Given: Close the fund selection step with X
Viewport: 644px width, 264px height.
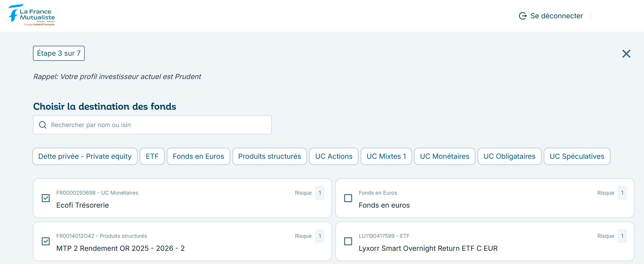Looking at the screenshot, I should click(x=626, y=54).
